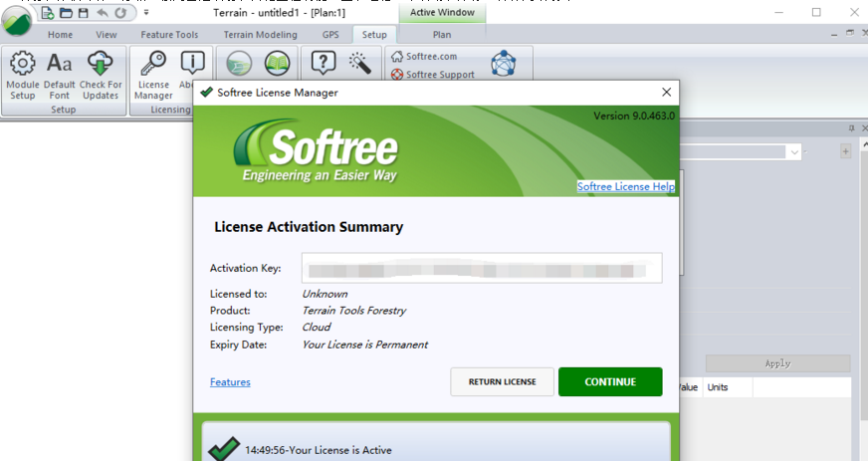Check For Updates in the Setup ribbon

click(x=101, y=76)
